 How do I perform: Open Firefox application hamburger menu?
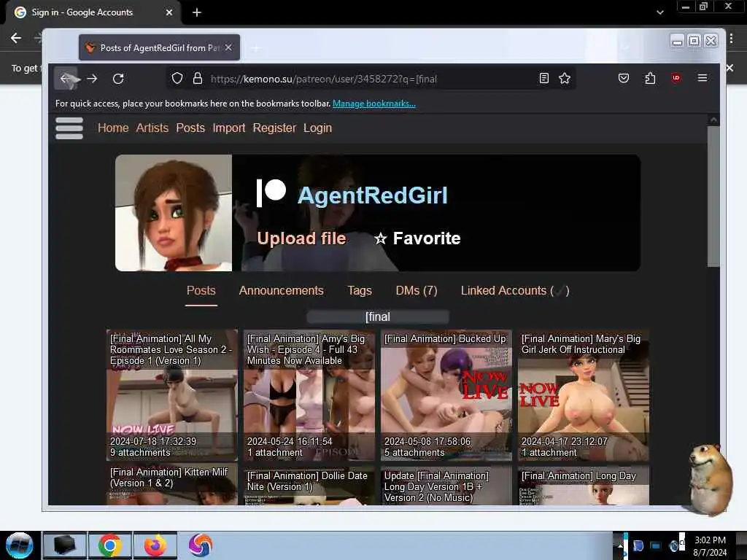[703, 77]
